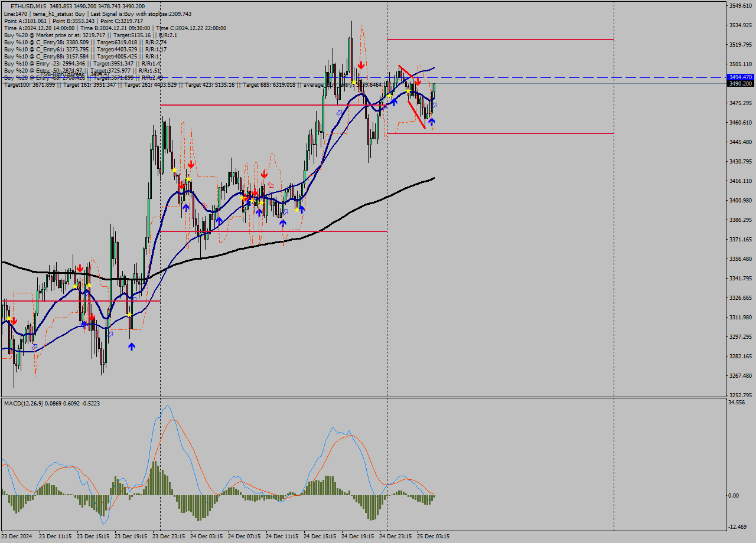Click the '23 Dec 19:15' time axis label
Viewport: 756px width, 543px height.
131,537
